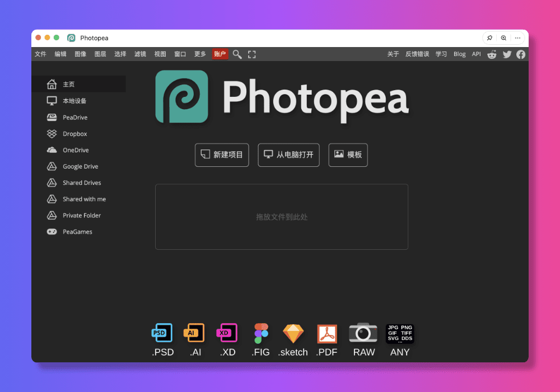Viewport: 560px width, 392px height.
Task: Open the three-dots more options icon
Action: click(x=517, y=38)
